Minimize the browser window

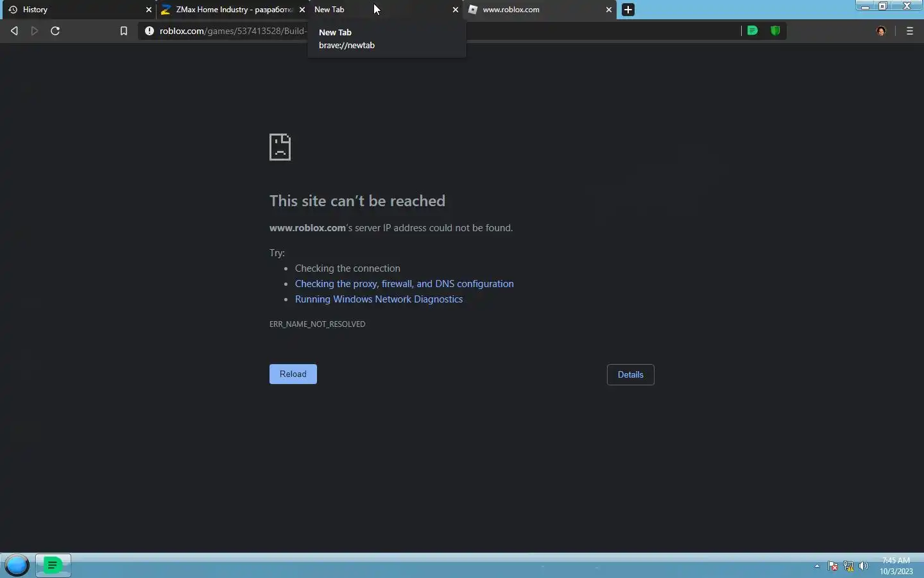tap(865, 6)
